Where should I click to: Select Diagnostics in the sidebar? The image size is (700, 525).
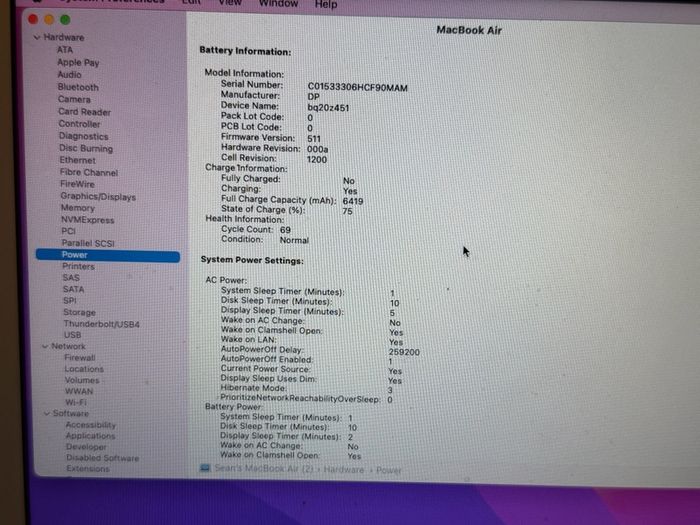click(83, 136)
